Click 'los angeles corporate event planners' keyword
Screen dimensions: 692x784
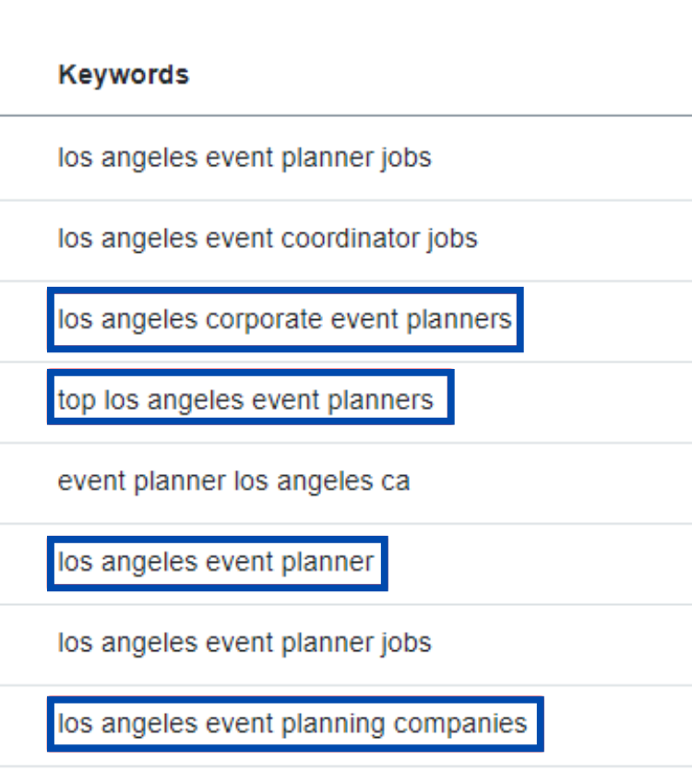(285, 319)
